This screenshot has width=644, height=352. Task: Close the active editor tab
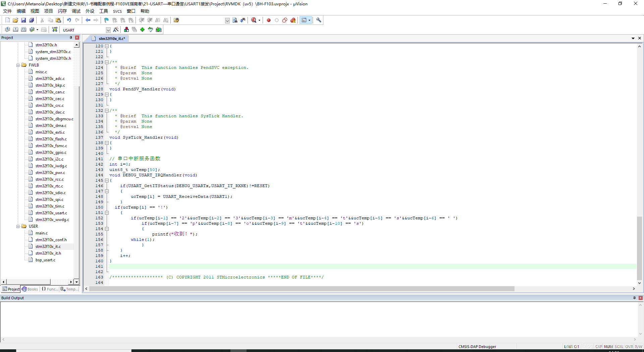(640, 38)
